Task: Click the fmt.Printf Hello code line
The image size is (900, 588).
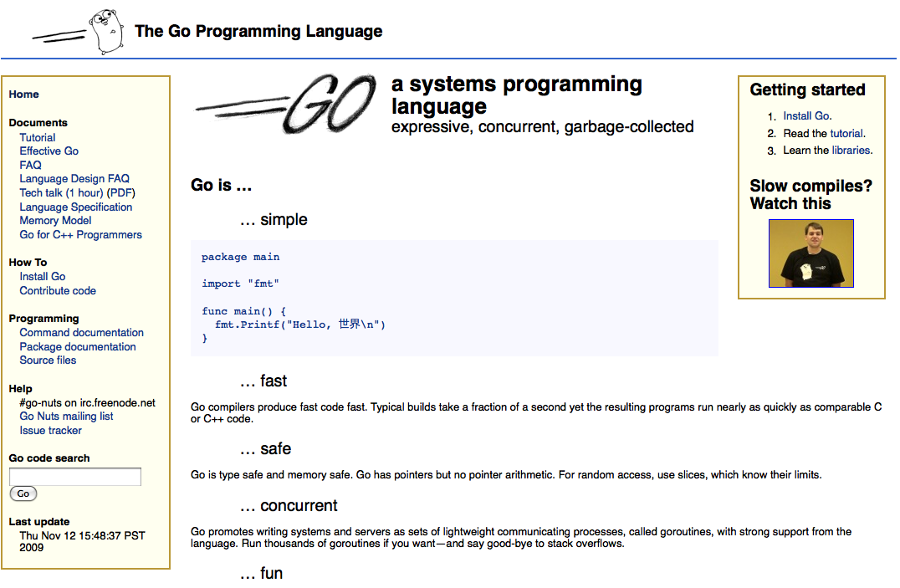Action: coord(300,325)
